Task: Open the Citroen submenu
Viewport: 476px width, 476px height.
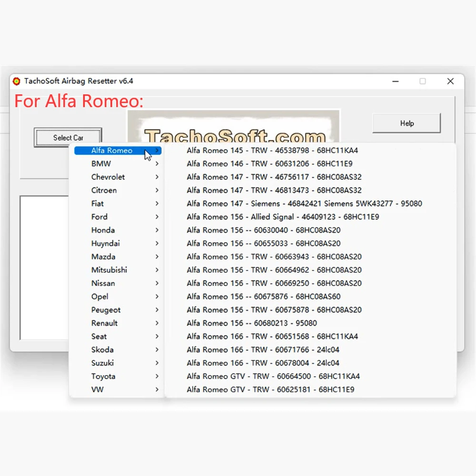Action: click(118, 190)
